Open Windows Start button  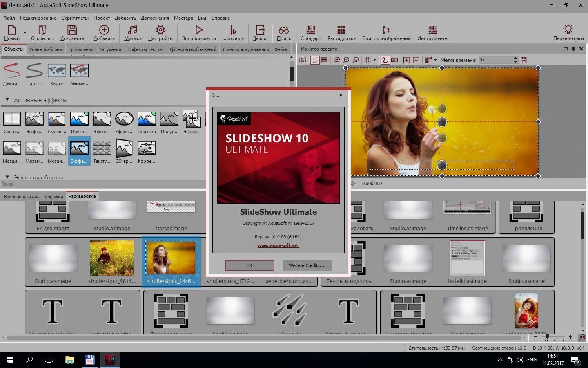pos(10,360)
